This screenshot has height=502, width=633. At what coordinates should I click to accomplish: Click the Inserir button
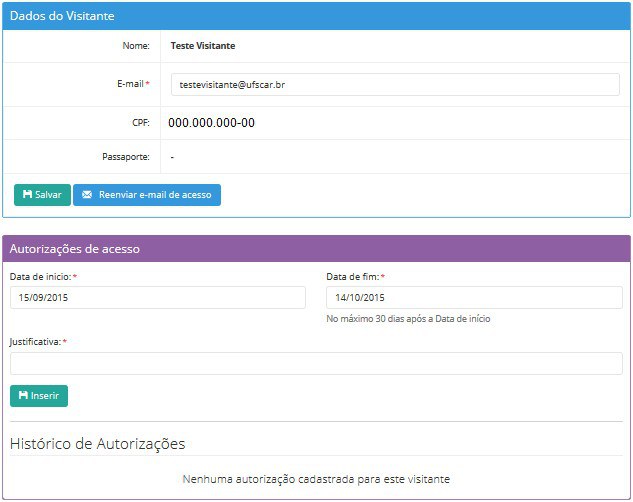point(39,396)
